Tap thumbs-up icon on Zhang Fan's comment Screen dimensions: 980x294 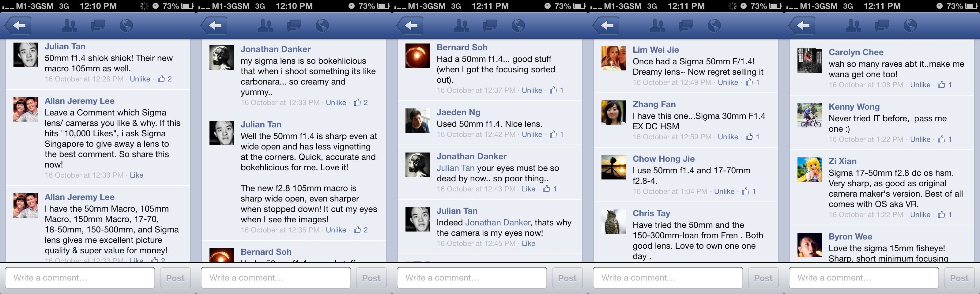749,137
